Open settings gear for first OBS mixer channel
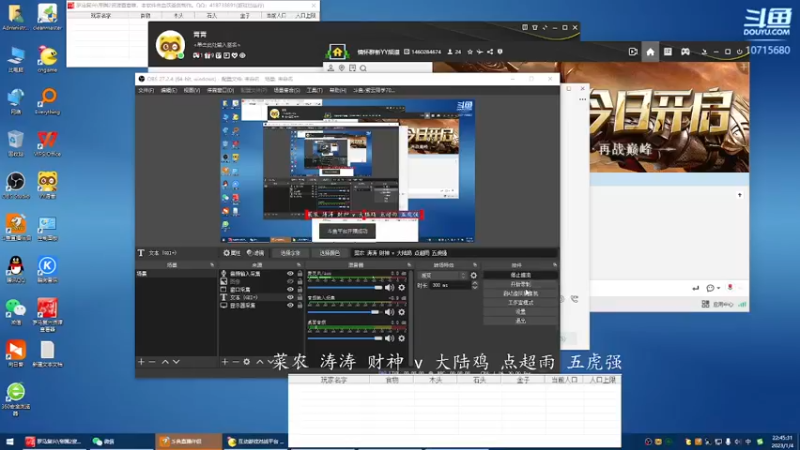 (x=402, y=288)
